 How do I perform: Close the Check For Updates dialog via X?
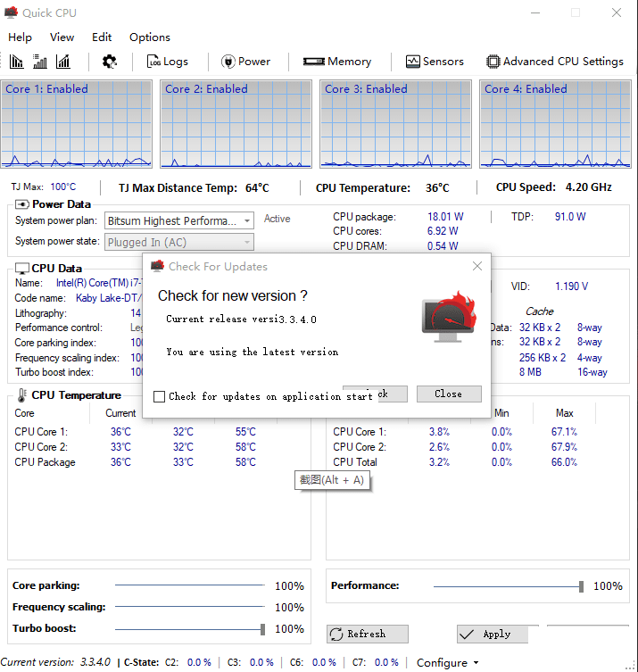477,266
